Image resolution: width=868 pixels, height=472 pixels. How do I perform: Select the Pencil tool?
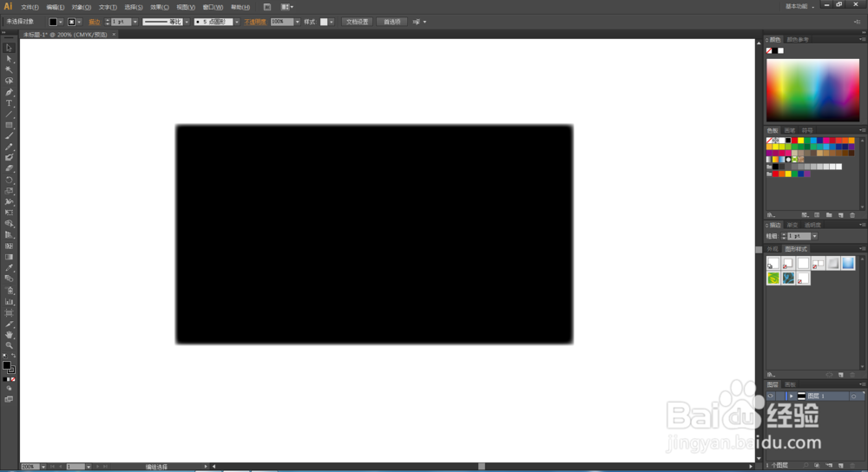(x=9, y=147)
